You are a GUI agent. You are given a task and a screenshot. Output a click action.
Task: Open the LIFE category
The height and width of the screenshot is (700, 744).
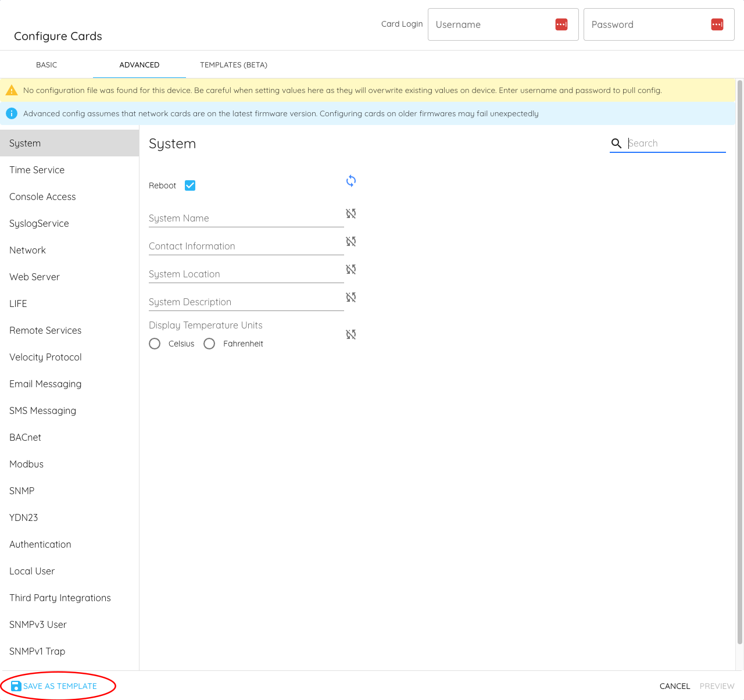pyautogui.click(x=70, y=303)
